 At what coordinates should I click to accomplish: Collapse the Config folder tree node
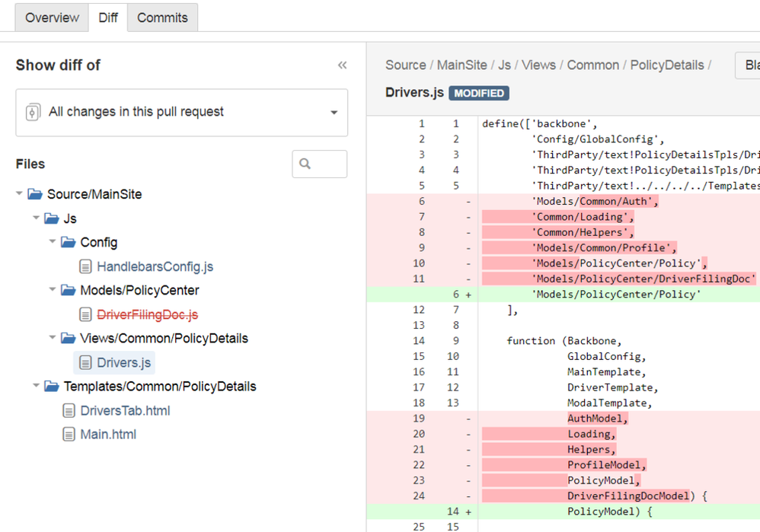pyautogui.click(x=53, y=241)
